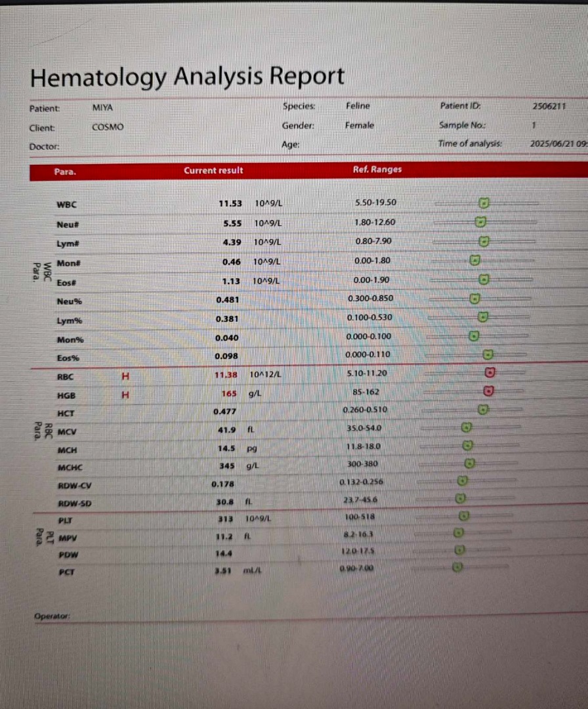Click the red HGB result 165

click(229, 394)
